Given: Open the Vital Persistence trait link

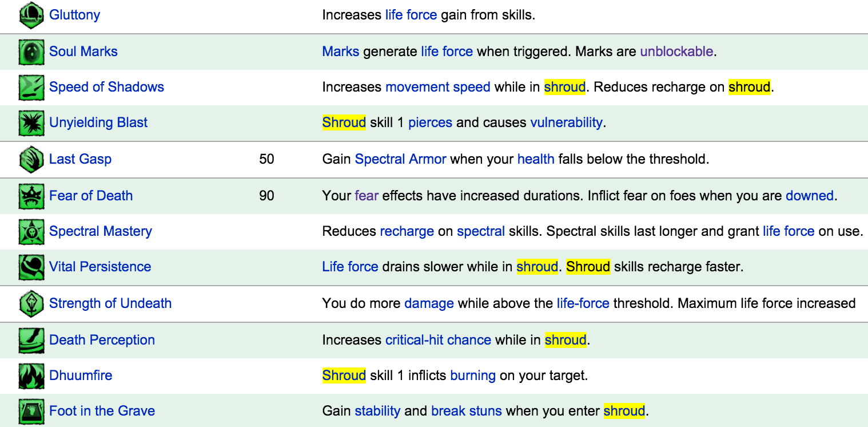Looking at the screenshot, I should tap(100, 267).
